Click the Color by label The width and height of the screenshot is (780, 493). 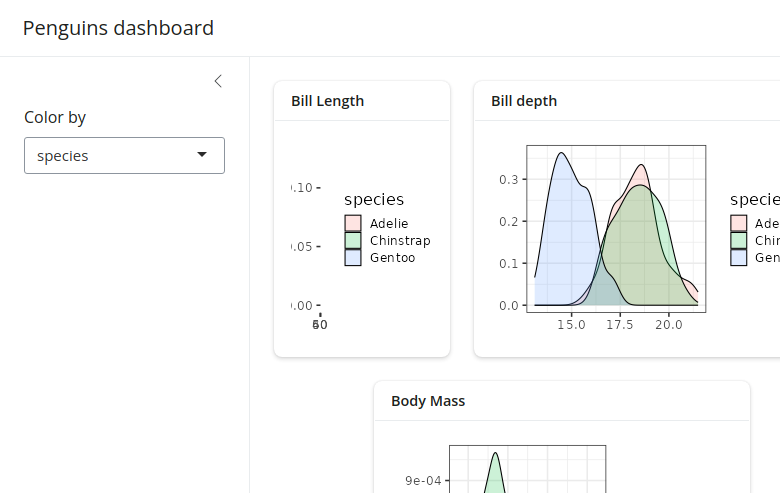pyautogui.click(x=55, y=118)
